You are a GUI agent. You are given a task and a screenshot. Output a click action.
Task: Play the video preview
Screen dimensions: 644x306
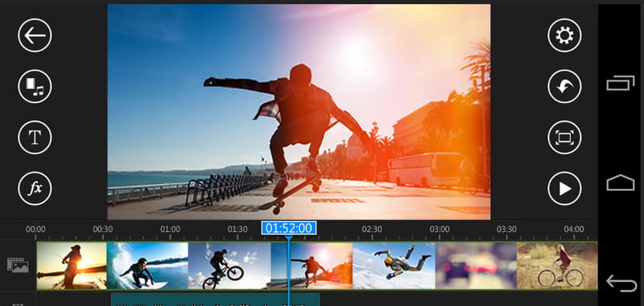(564, 188)
